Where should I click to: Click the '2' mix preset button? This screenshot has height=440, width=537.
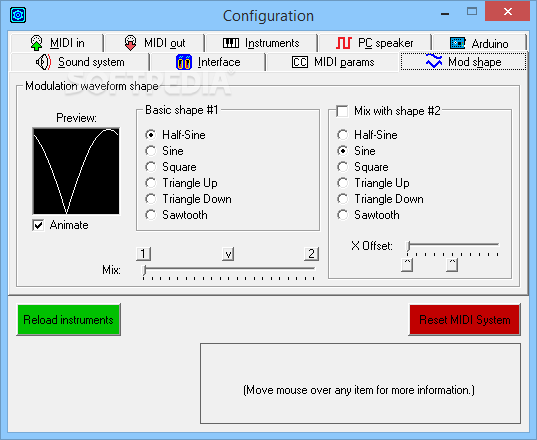311,254
